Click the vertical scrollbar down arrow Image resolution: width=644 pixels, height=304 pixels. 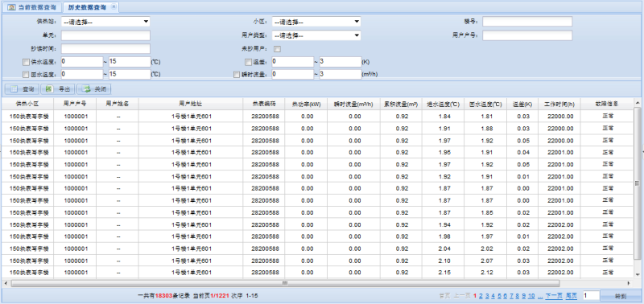click(x=638, y=274)
